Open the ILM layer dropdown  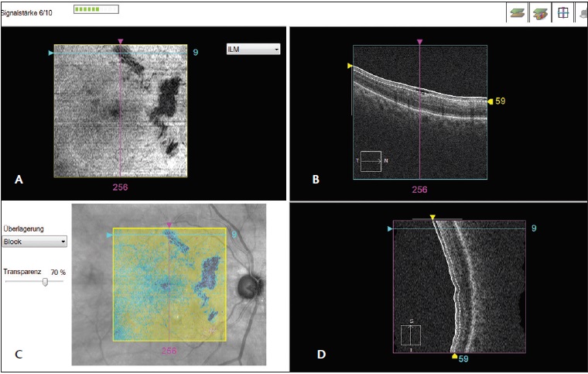(253, 50)
